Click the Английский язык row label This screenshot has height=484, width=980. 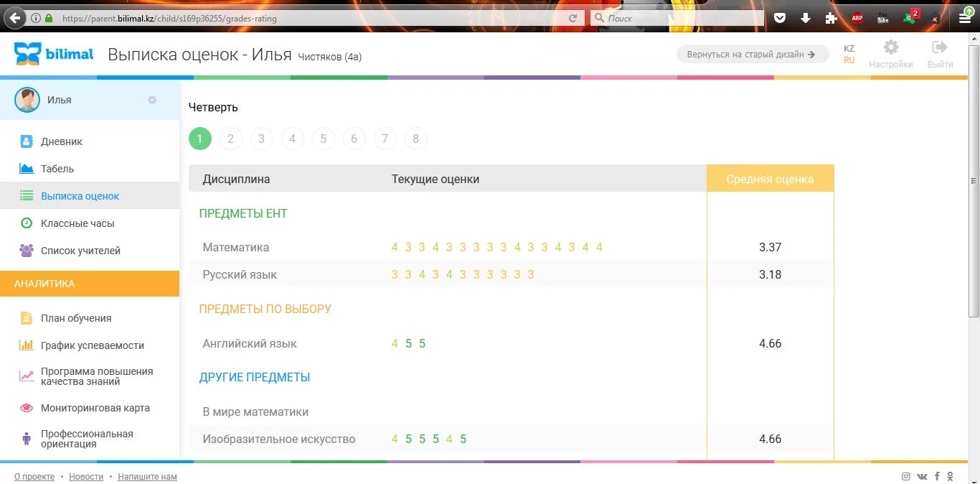click(250, 343)
